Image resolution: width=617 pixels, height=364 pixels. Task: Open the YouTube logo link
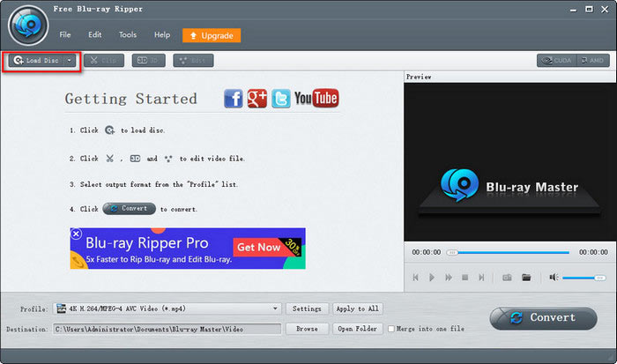(x=316, y=99)
